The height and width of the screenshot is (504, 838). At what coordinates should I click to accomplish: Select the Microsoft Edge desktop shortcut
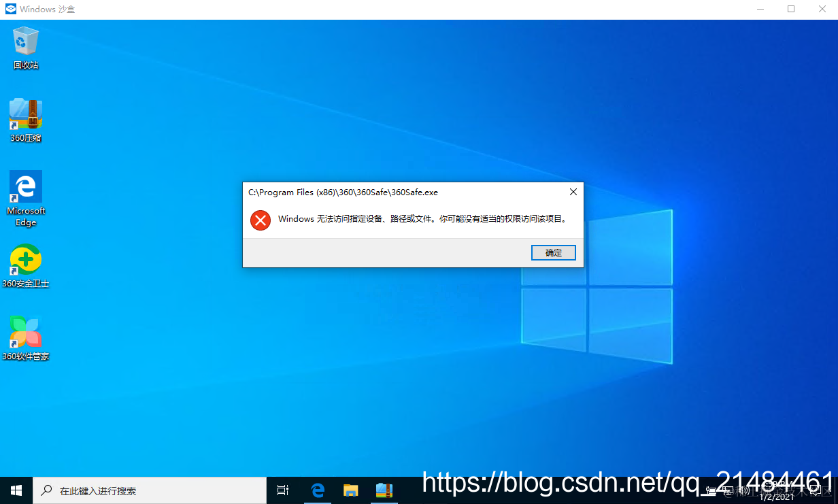point(26,199)
